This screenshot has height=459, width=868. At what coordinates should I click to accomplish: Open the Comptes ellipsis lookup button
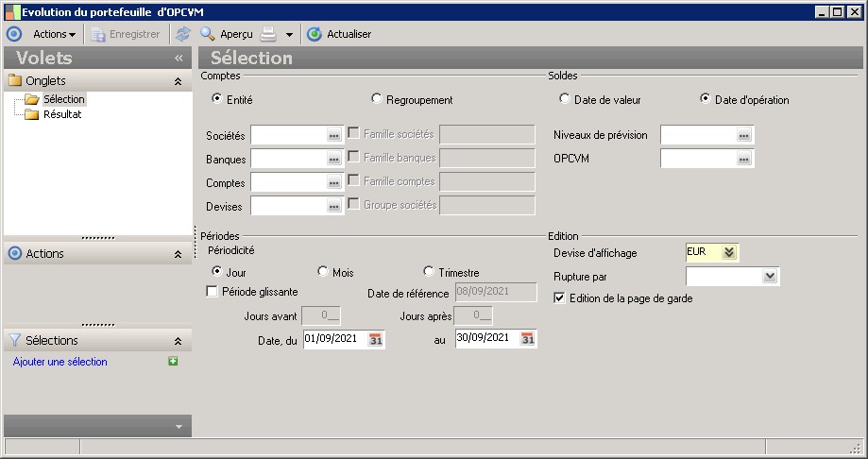[x=333, y=182]
